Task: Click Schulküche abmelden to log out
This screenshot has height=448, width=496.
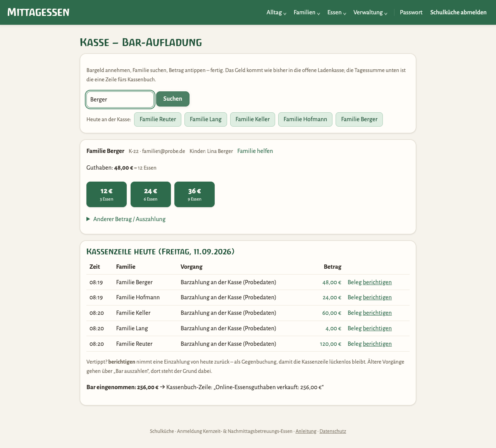Action: pyautogui.click(x=458, y=12)
